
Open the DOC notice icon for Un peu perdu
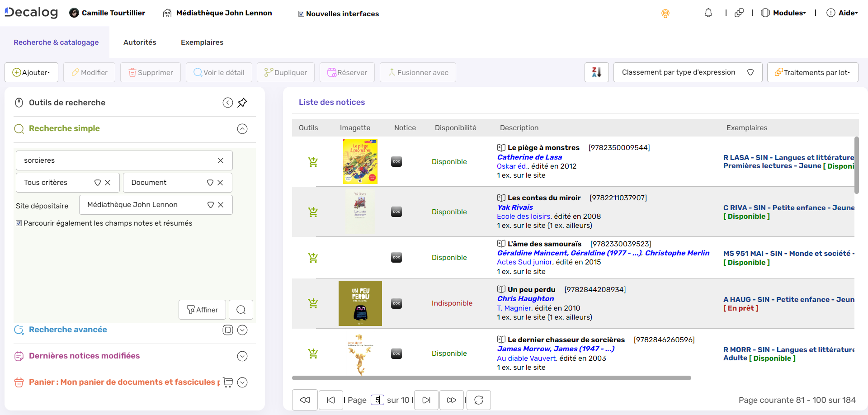click(x=396, y=303)
